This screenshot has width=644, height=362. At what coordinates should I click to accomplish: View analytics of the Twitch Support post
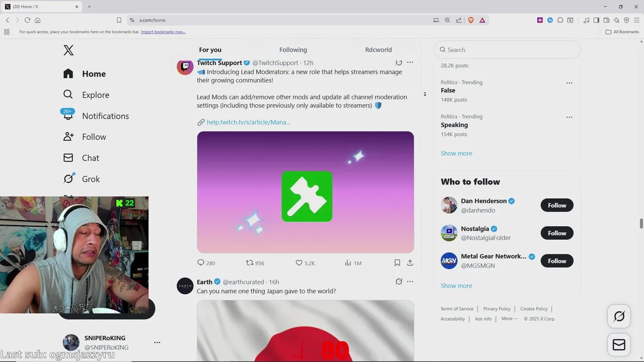(x=353, y=263)
